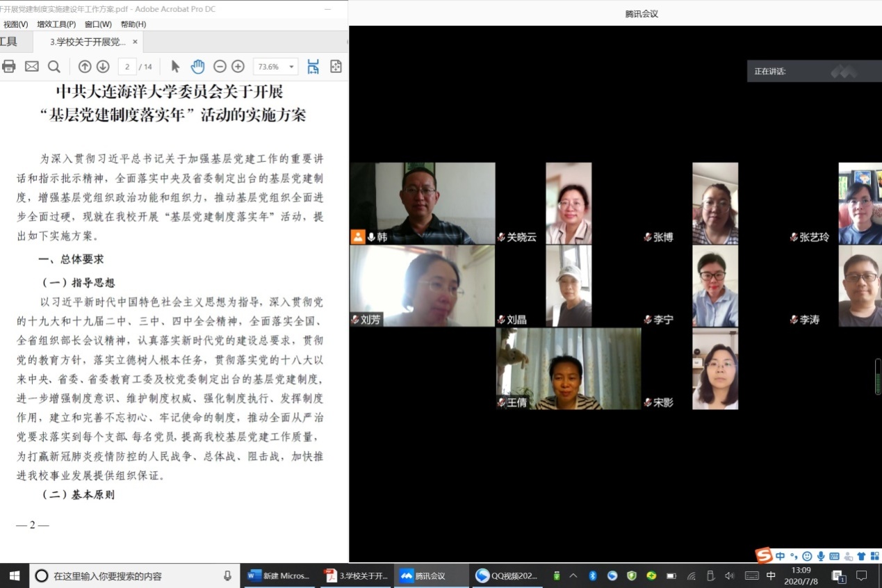Switch to 腾讯会议 taskbar button
This screenshot has width=882, height=588.
(x=430, y=575)
